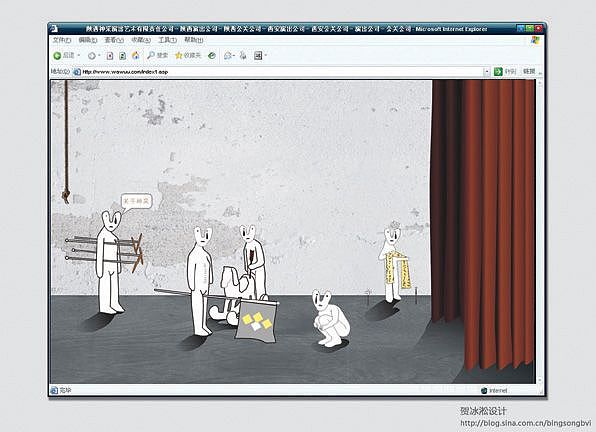This screenshot has width=596, height=432.
Task: Click the Edit page toolbar icon
Action: pos(258,56)
